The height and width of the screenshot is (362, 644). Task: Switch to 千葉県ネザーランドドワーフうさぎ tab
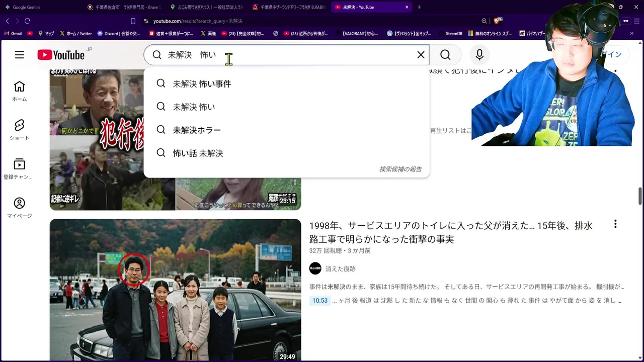point(289,7)
